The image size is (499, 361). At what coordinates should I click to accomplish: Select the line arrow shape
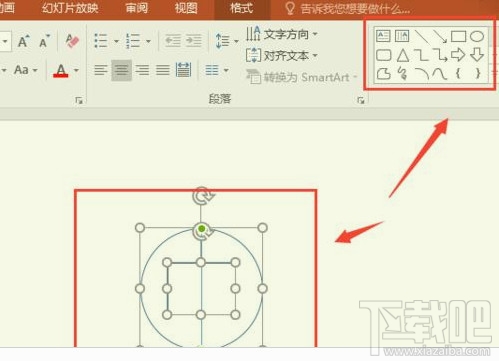coord(440,36)
